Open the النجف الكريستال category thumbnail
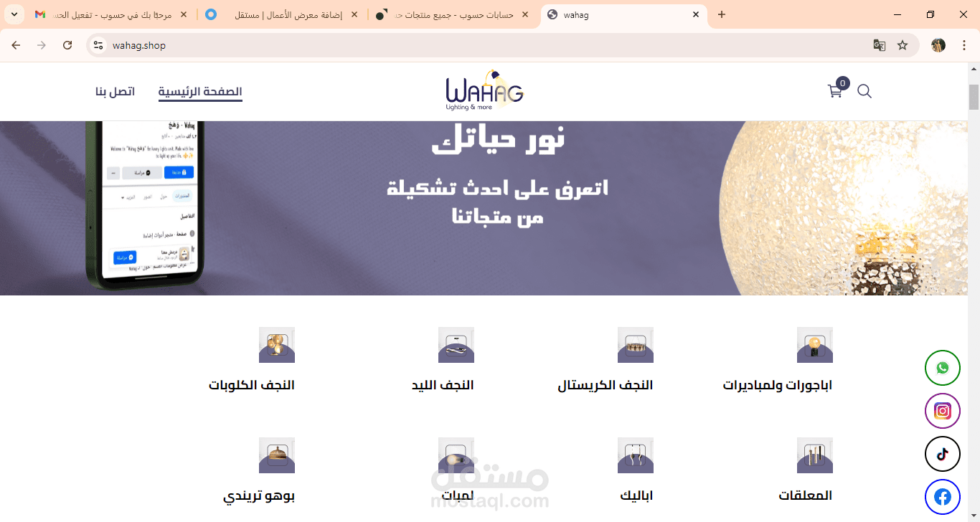 (635, 345)
